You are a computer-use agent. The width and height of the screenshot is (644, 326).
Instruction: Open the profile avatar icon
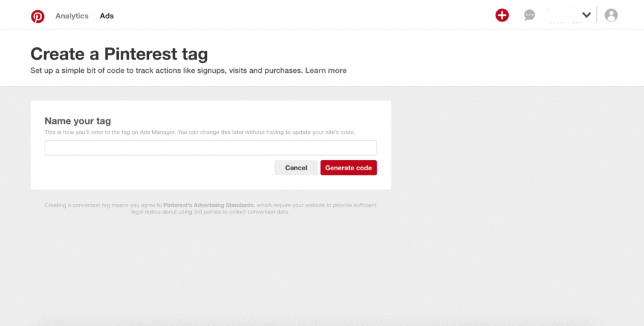(x=611, y=15)
